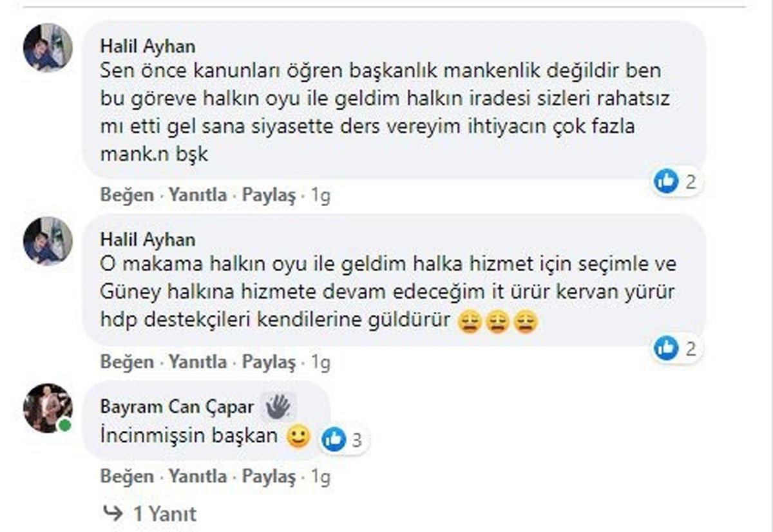
Task: Open Halil Ayhan profile name link in first comment
Action: (148, 46)
